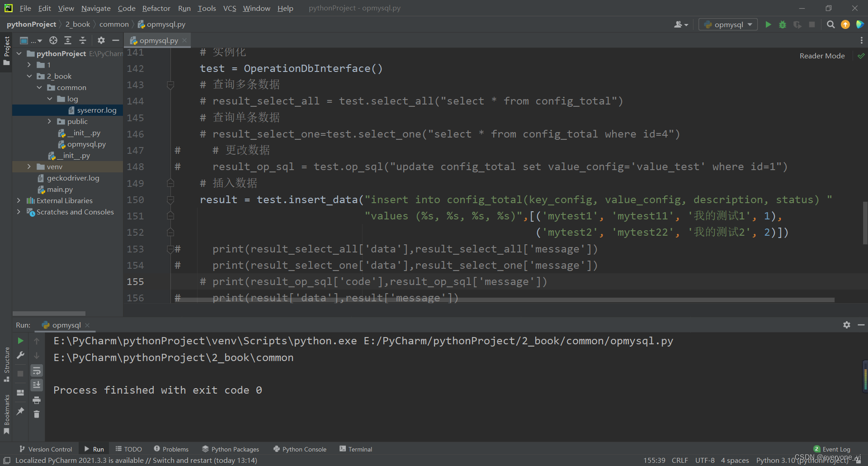Screen dimensions: 868x466
Task: Hide the Run panel with minus icon
Action: pyautogui.click(x=861, y=325)
